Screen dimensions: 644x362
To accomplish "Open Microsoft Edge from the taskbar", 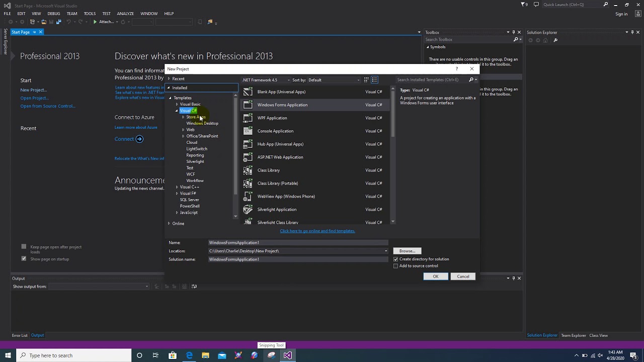I will (189, 355).
